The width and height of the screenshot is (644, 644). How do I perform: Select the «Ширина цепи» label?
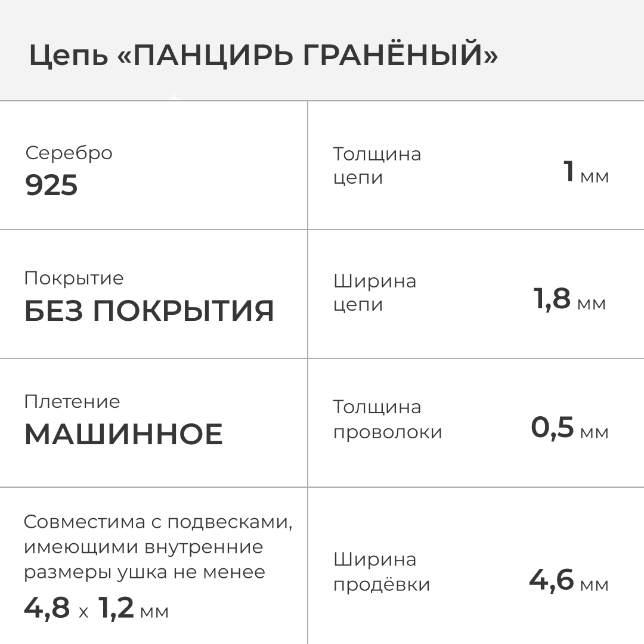pyautogui.click(x=374, y=293)
